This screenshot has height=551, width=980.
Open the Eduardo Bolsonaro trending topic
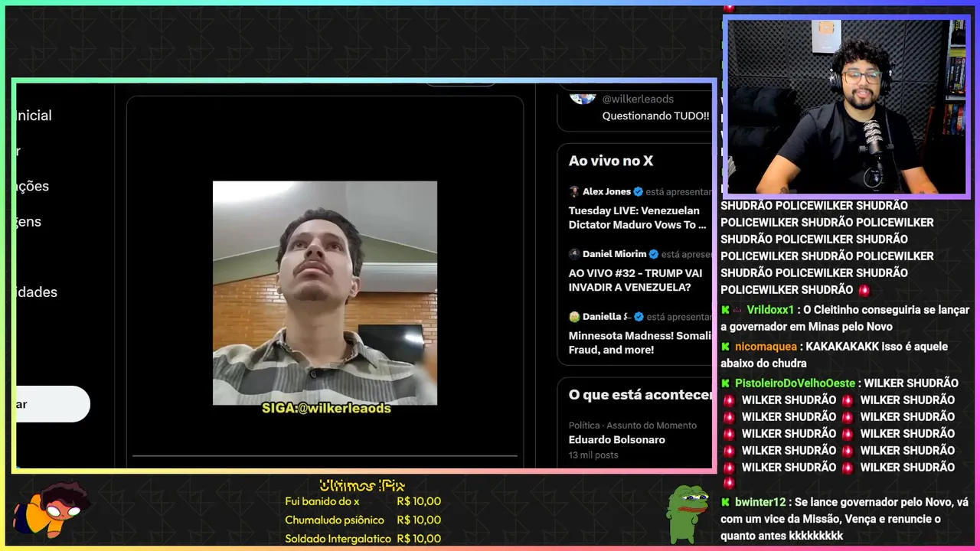pos(617,440)
